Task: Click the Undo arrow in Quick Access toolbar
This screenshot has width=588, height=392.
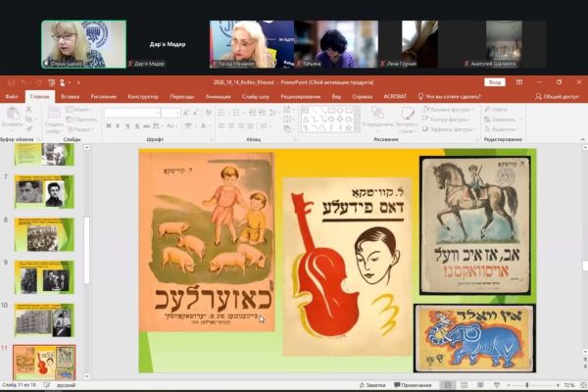Action: 24,82
